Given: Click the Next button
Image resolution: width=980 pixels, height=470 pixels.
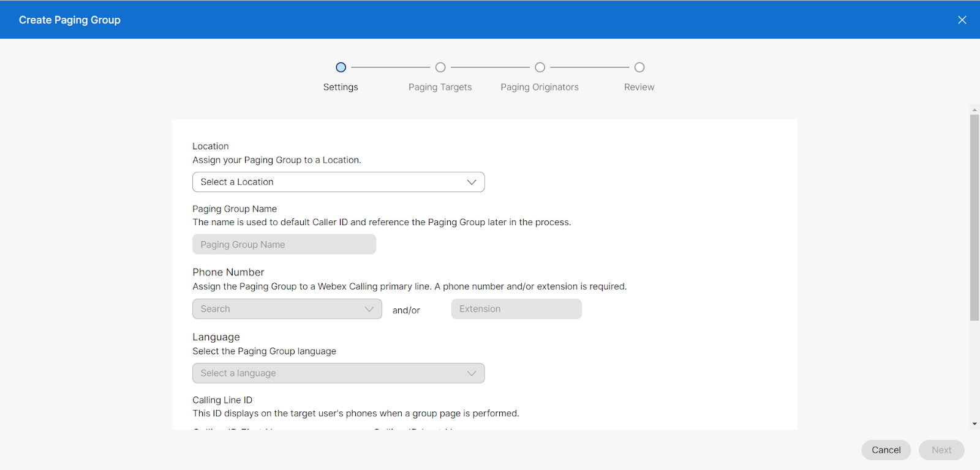Looking at the screenshot, I should [941, 450].
